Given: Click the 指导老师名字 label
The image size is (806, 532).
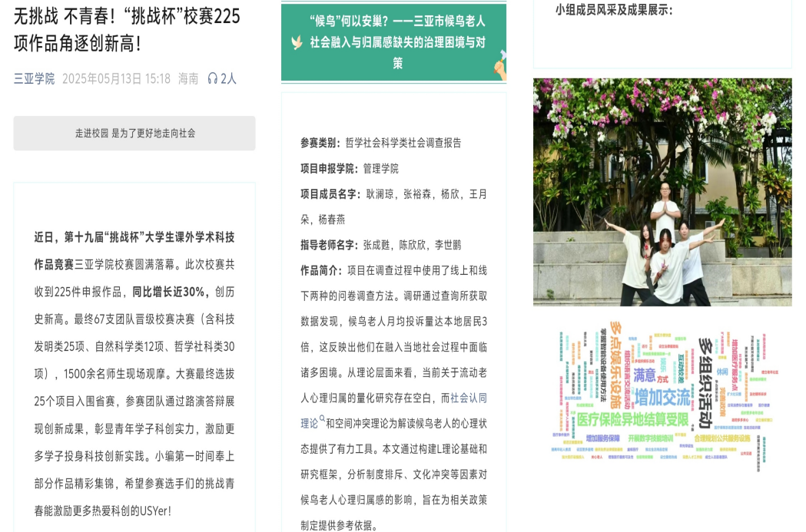Looking at the screenshot, I should pos(329,245).
